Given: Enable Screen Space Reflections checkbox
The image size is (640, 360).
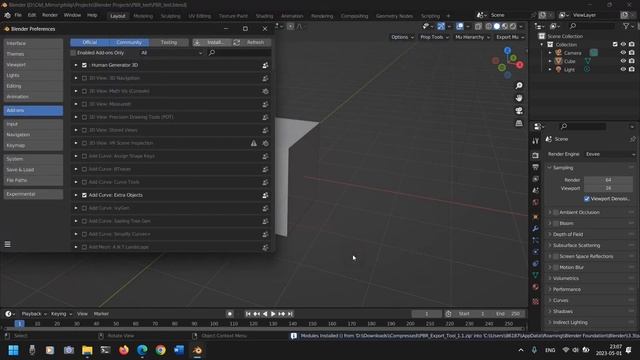Looking at the screenshot, I should [x=556, y=256].
